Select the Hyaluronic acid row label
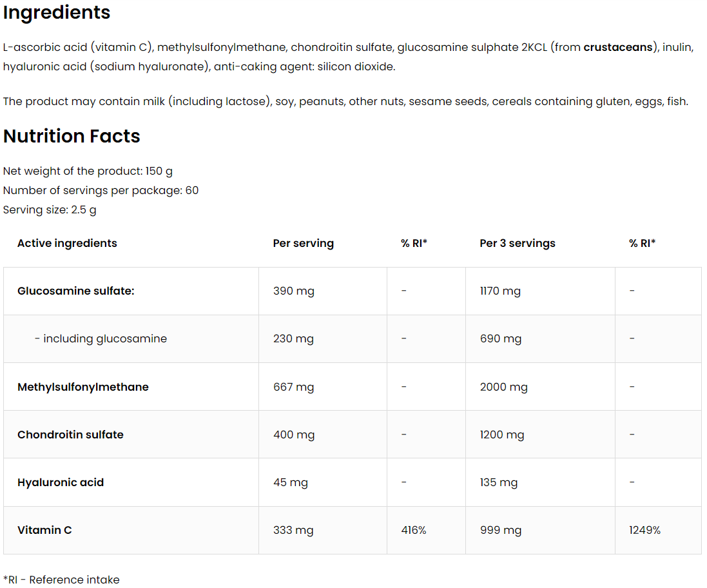The width and height of the screenshot is (707, 588). point(61,482)
